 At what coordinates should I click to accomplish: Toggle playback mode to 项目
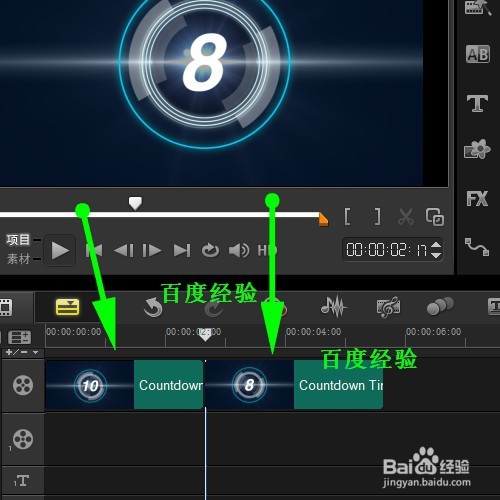[x=18, y=240]
